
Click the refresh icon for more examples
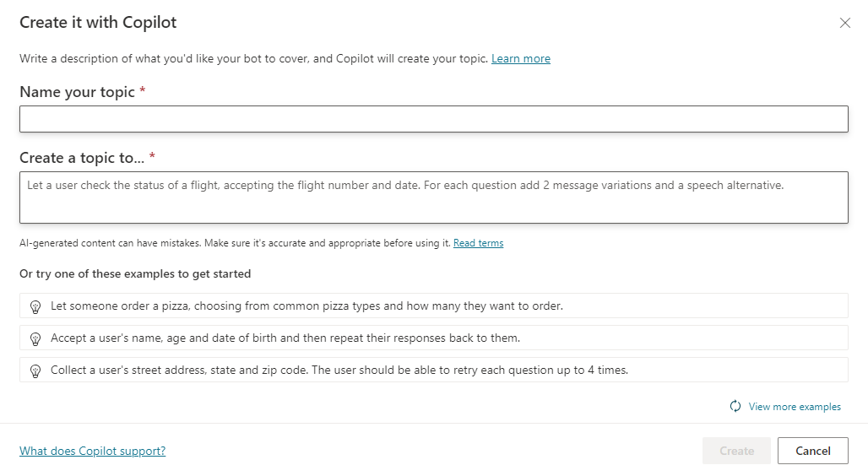(735, 407)
